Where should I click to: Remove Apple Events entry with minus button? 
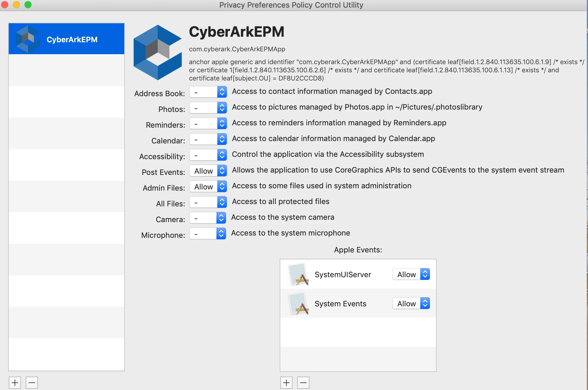303,382
